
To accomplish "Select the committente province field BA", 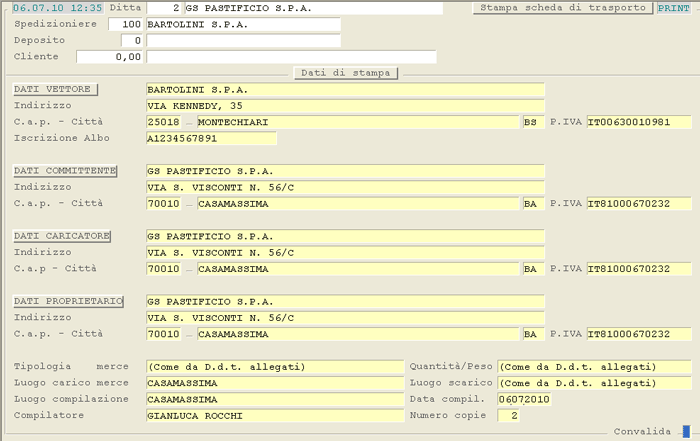I will pyautogui.click(x=533, y=204).
